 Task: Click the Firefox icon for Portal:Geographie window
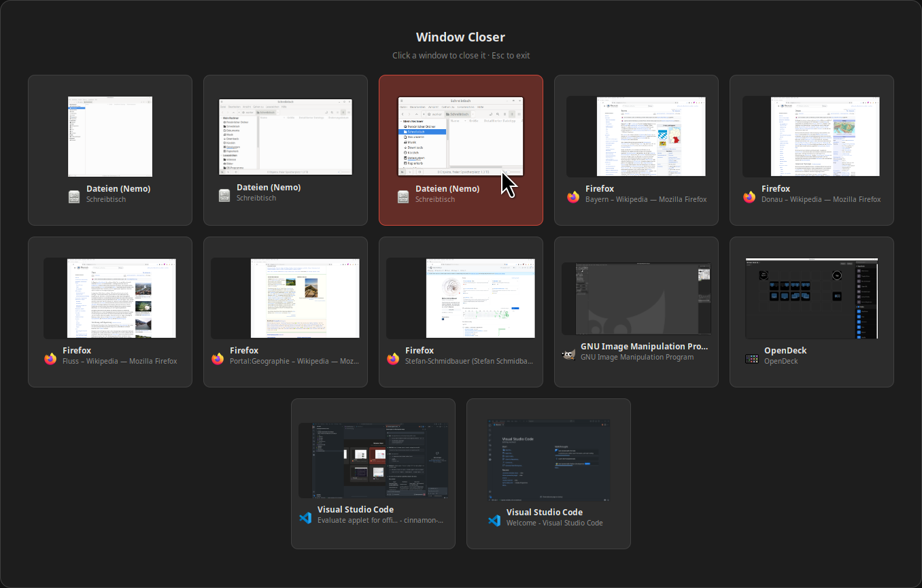(x=218, y=359)
